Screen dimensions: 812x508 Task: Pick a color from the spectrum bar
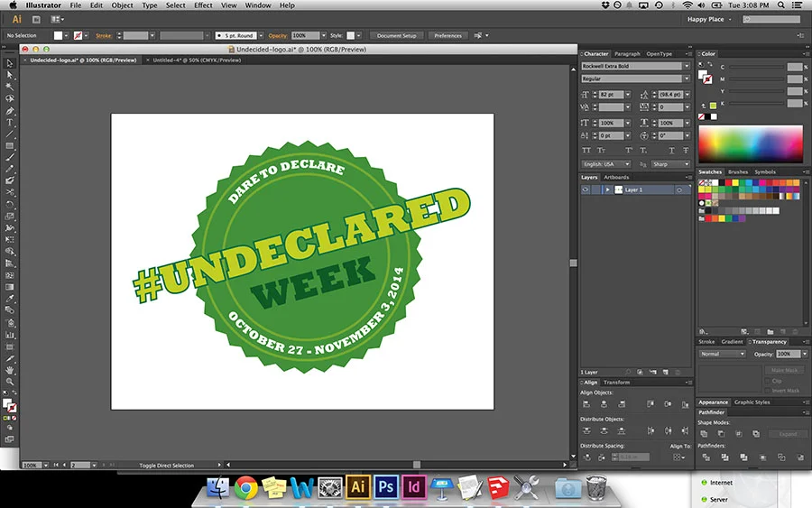(x=751, y=144)
